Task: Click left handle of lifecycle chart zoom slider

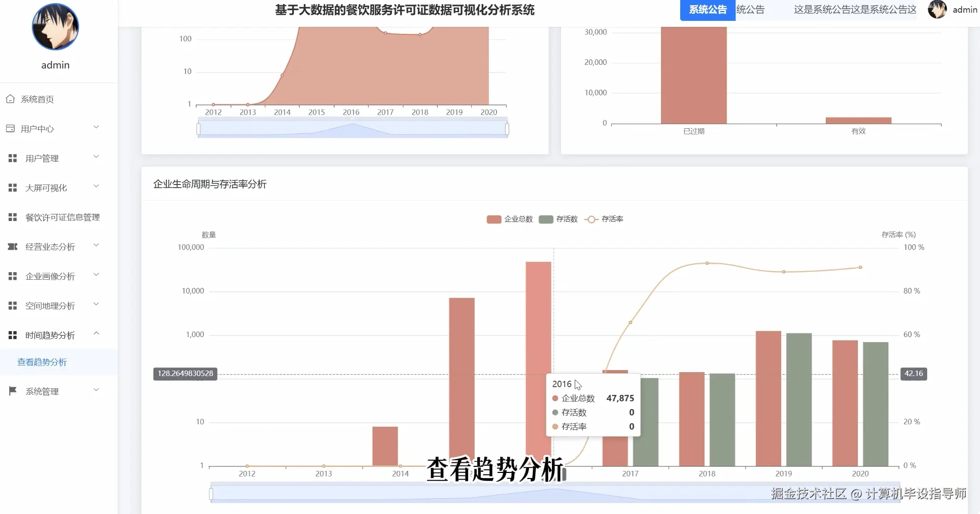Action: [x=211, y=493]
